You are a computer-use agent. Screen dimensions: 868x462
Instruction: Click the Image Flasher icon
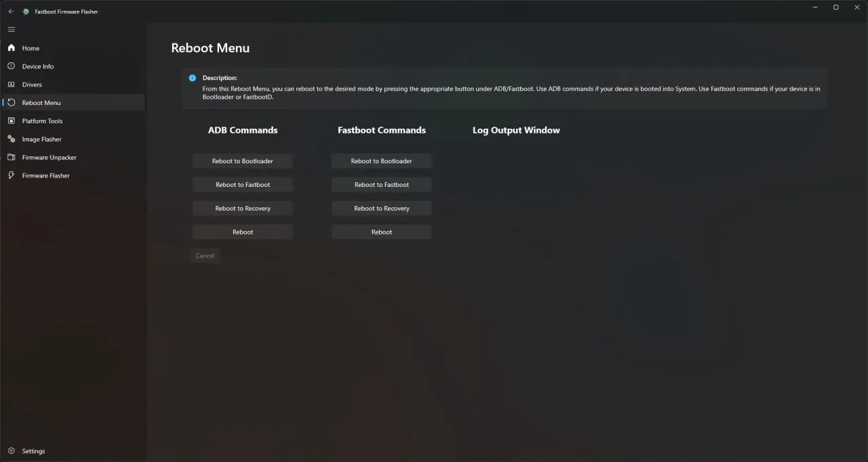click(x=11, y=139)
